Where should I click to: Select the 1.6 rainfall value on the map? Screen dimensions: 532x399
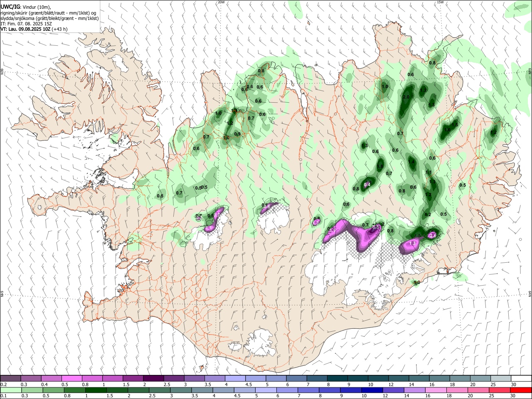(x=447, y=130)
